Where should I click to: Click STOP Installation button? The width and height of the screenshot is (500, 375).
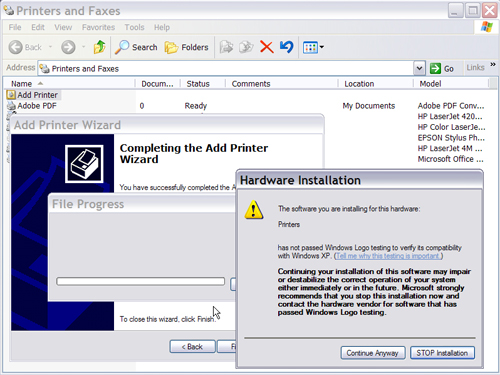click(442, 353)
